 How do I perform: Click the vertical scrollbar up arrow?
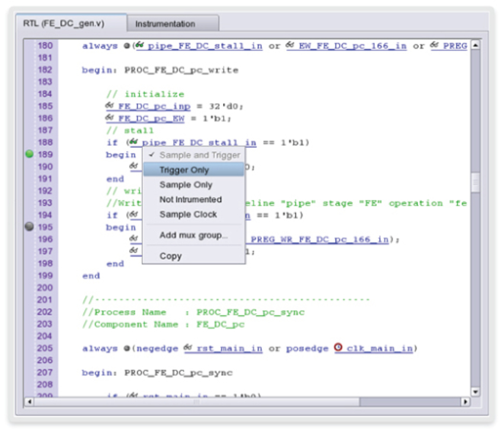click(x=475, y=45)
